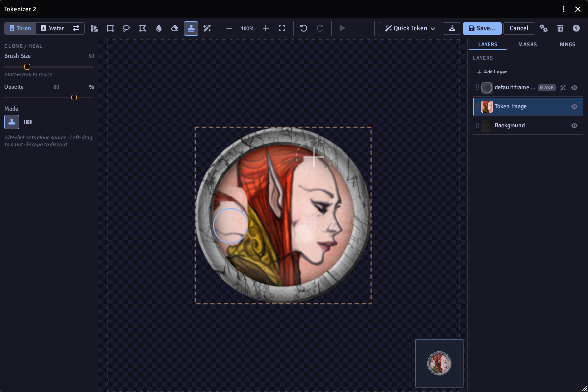Select the magic wand tool in toolbar
Screen dimensions: 588x392
[207, 28]
